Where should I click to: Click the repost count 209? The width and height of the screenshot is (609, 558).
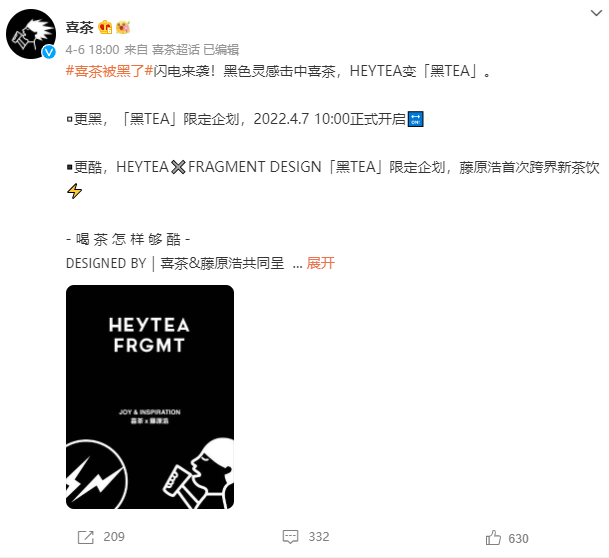tap(114, 537)
